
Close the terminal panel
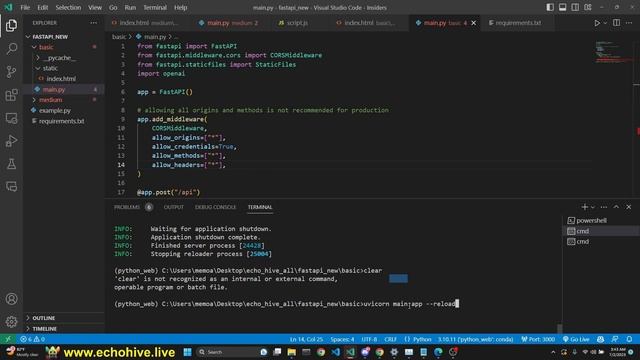point(629,207)
